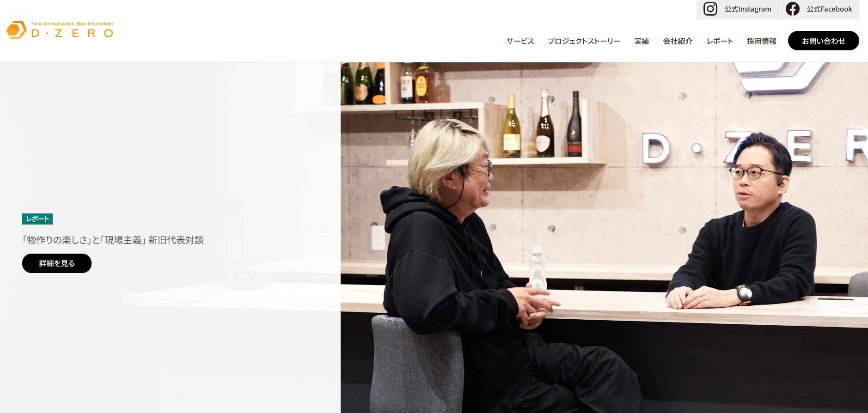Click the 詳細を見る button
The image size is (868, 413).
57,263
